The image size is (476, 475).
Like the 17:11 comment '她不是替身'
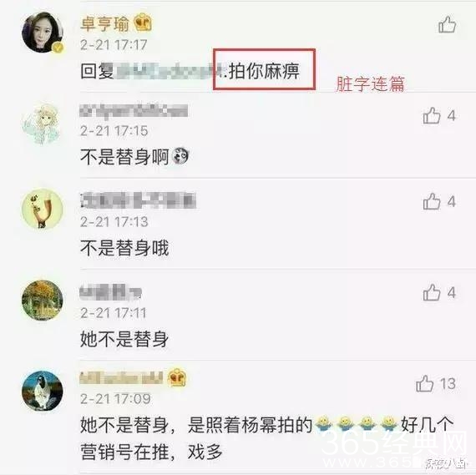[x=432, y=292]
